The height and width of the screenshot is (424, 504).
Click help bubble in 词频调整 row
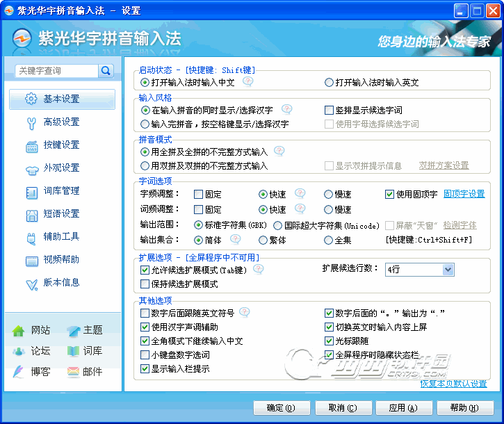[x=300, y=209]
